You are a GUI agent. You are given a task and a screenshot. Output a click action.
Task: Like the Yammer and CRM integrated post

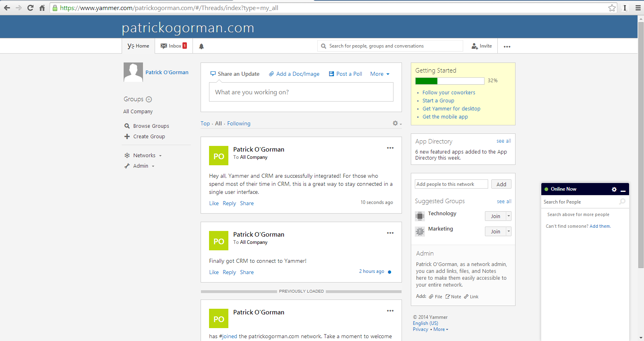214,203
